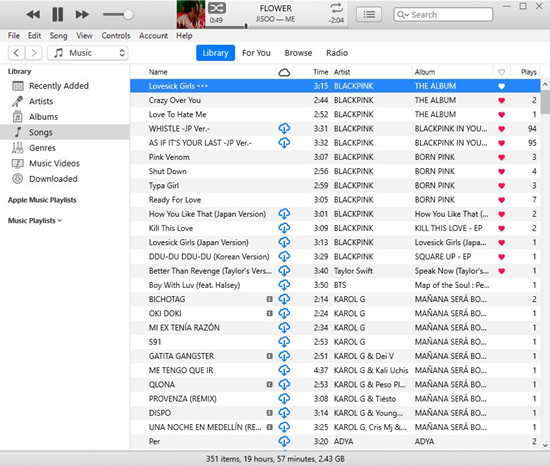
Task: Open the Account menu
Action: pyautogui.click(x=153, y=36)
